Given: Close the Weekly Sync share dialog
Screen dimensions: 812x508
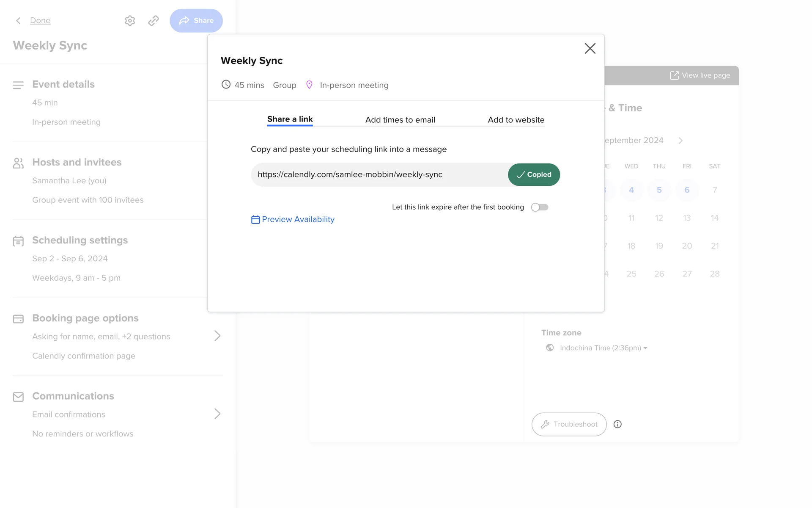Looking at the screenshot, I should point(590,48).
